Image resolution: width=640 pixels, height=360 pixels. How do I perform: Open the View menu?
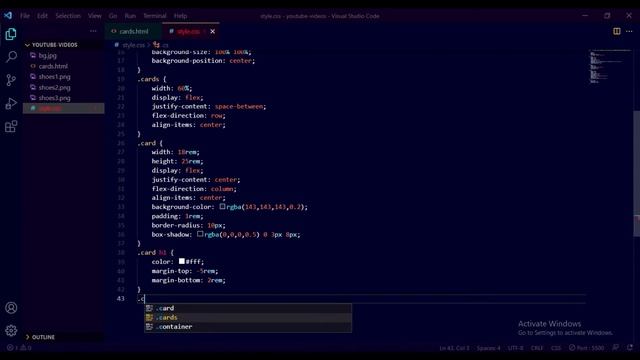(95, 16)
